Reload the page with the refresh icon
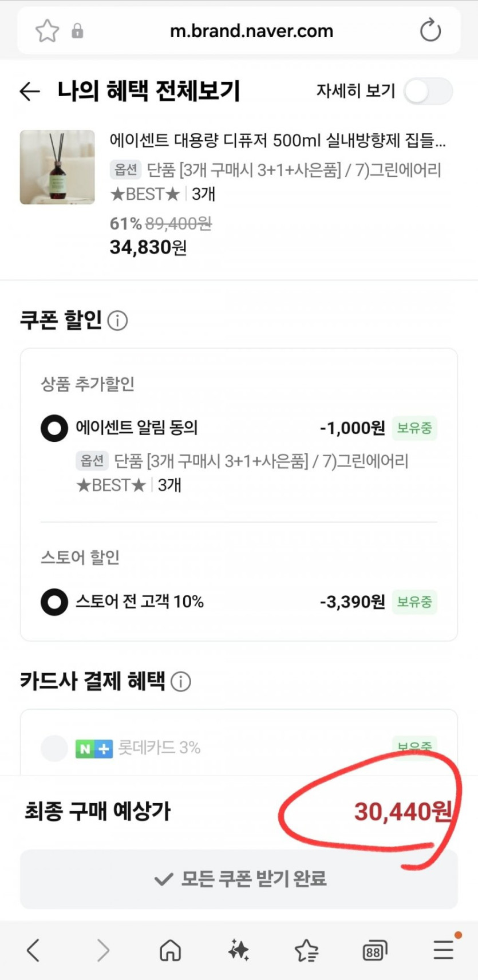This screenshot has height=980, width=478. pos(430,31)
